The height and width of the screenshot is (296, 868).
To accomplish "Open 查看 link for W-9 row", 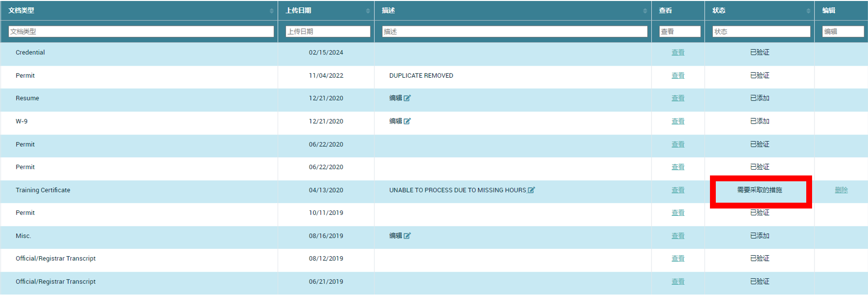I will [x=678, y=122].
